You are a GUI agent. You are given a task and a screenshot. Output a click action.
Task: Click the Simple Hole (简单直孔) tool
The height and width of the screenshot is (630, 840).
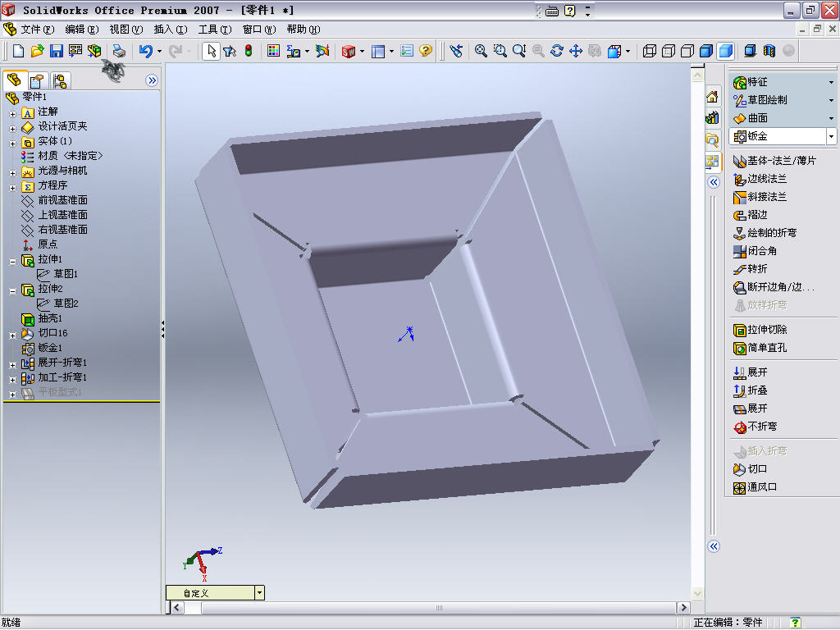tap(760, 348)
